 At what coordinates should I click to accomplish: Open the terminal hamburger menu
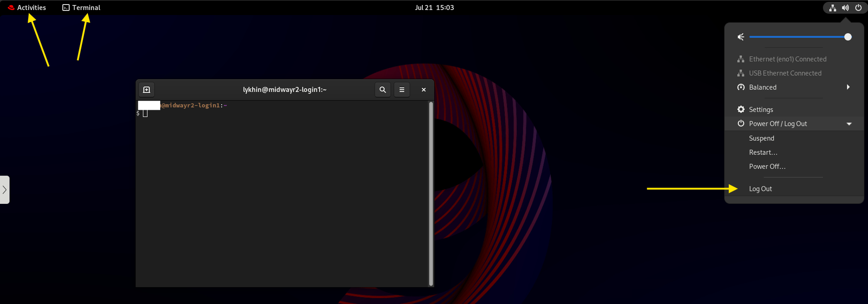click(402, 90)
